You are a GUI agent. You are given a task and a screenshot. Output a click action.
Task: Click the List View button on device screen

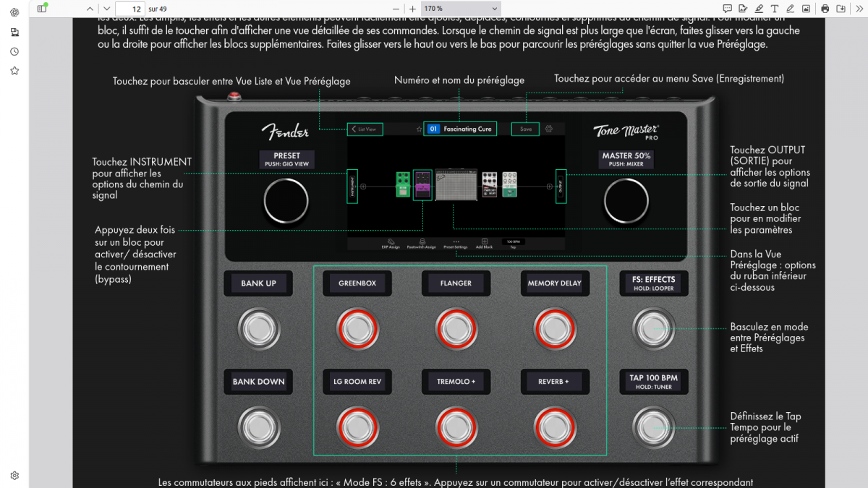pos(365,129)
